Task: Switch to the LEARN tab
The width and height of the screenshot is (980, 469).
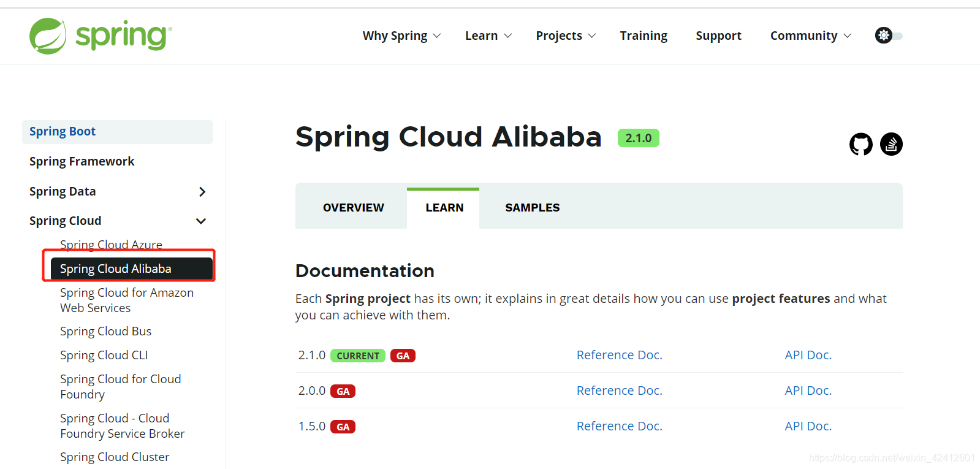Action: [444, 208]
